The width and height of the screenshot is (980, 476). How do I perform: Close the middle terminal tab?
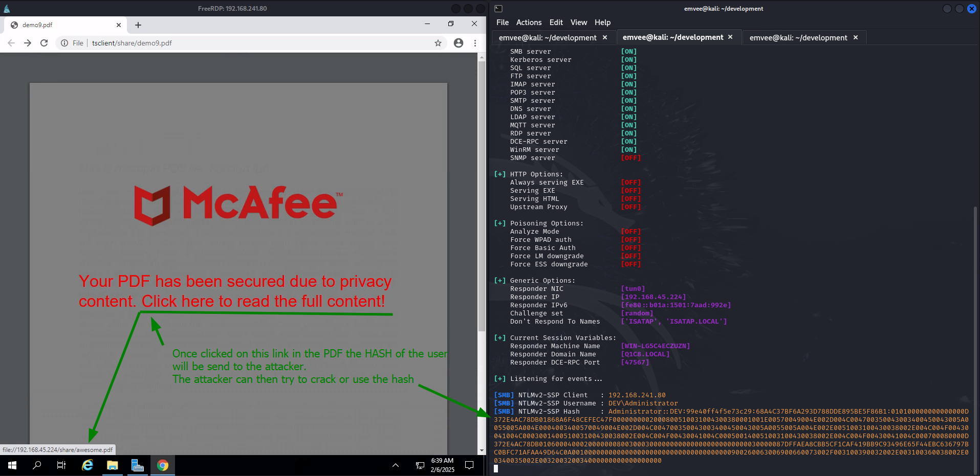[x=730, y=37]
